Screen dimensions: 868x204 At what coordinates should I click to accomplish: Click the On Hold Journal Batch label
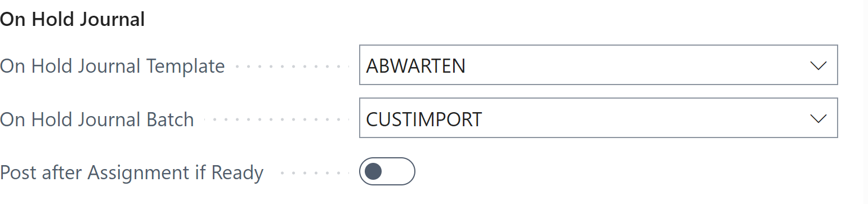coord(97,119)
